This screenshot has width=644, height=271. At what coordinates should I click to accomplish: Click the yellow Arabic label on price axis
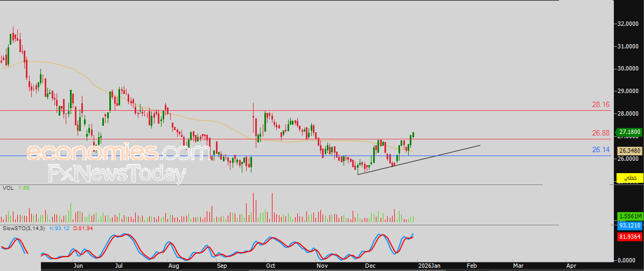[x=629, y=177]
